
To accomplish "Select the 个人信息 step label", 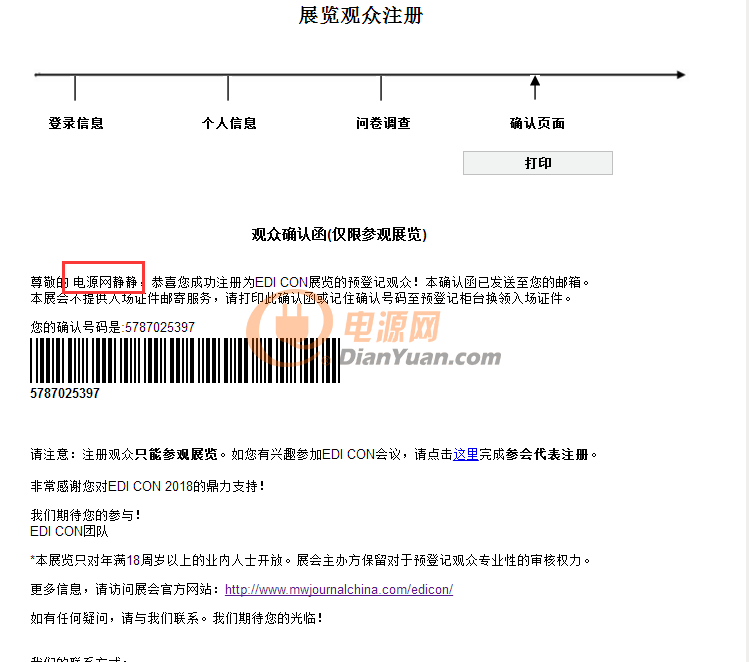I will coord(229,123).
